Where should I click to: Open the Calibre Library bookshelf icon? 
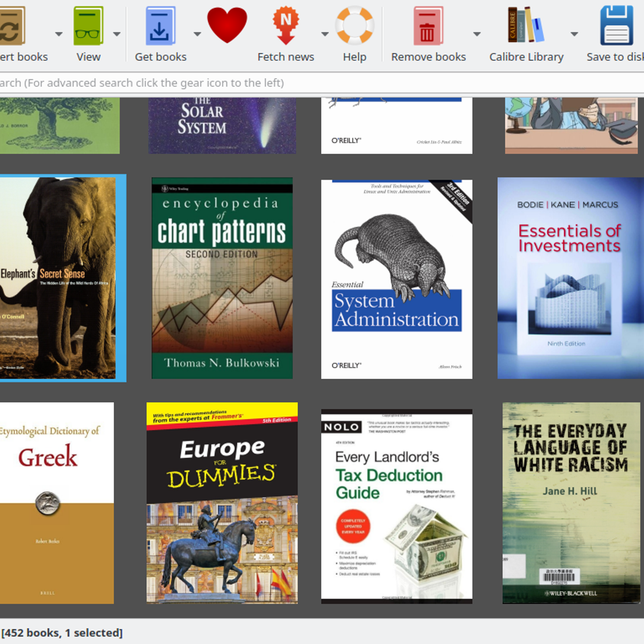click(526, 25)
